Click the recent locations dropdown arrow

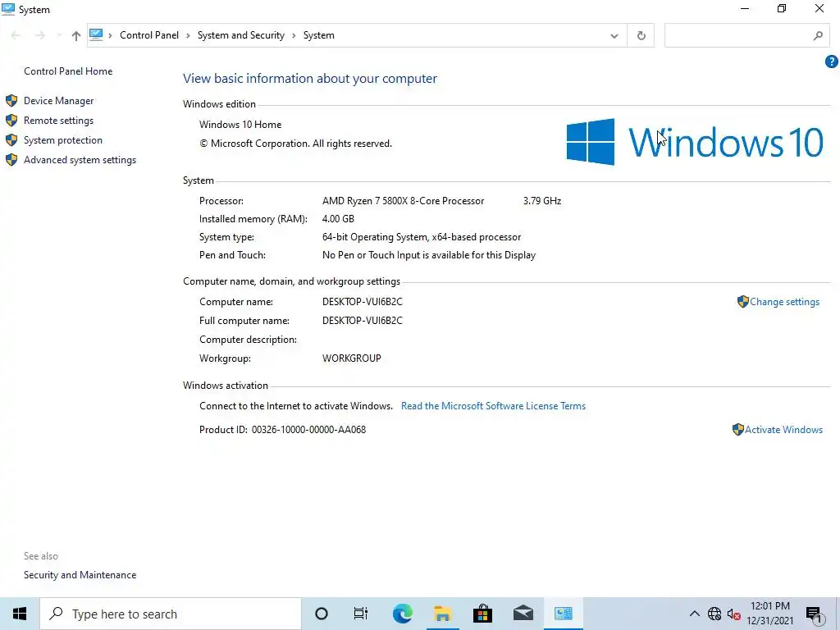[58, 35]
